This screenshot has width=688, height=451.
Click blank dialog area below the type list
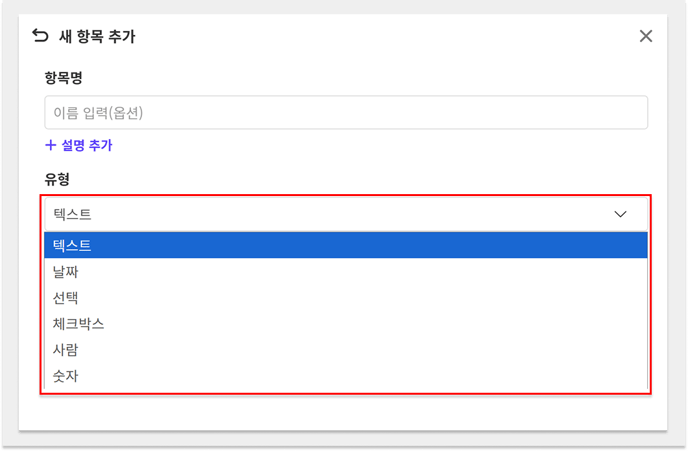(x=342, y=412)
